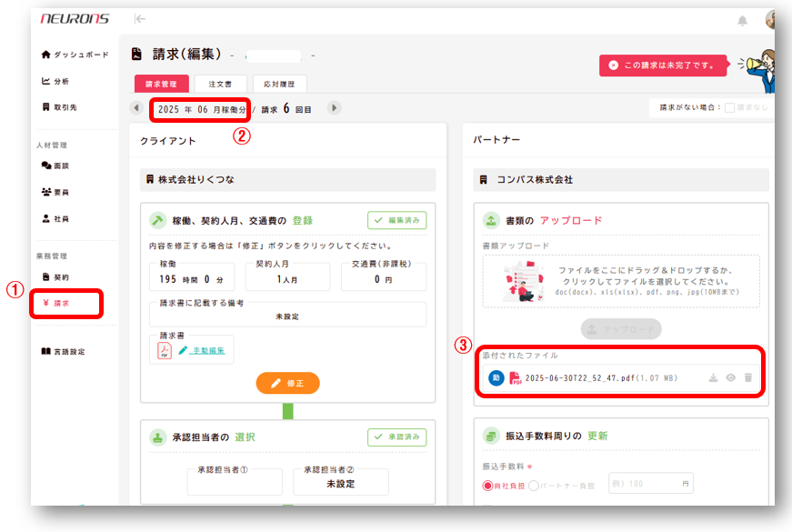Select パートナー負担 radio option
This screenshot has width=792, height=532.
[x=534, y=486]
